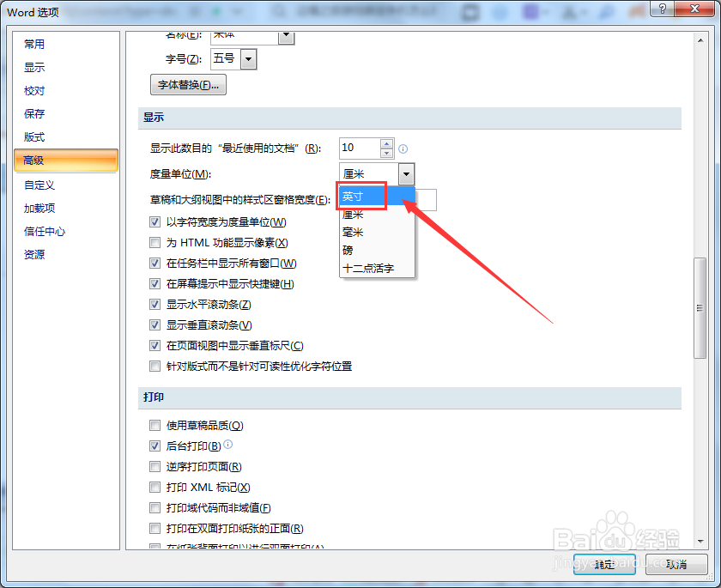721x588 pixels.
Task: Uncheck 以字符宽度为度量单位
Action: (x=155, y=222)
